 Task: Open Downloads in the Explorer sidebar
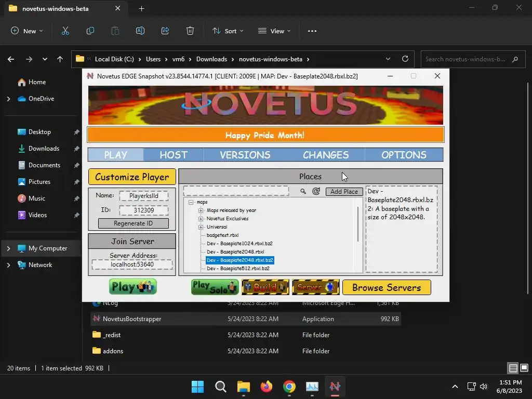tap(44, 149)
